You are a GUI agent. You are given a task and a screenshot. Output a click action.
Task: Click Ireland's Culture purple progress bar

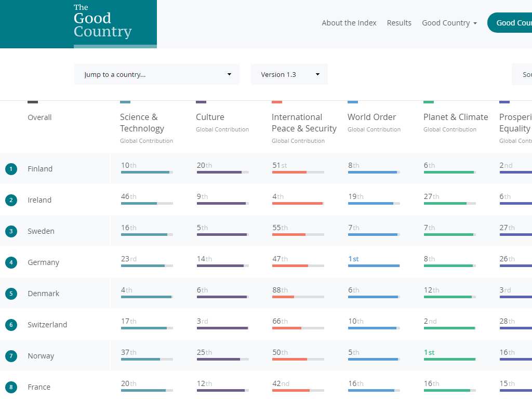click(222, 204)
